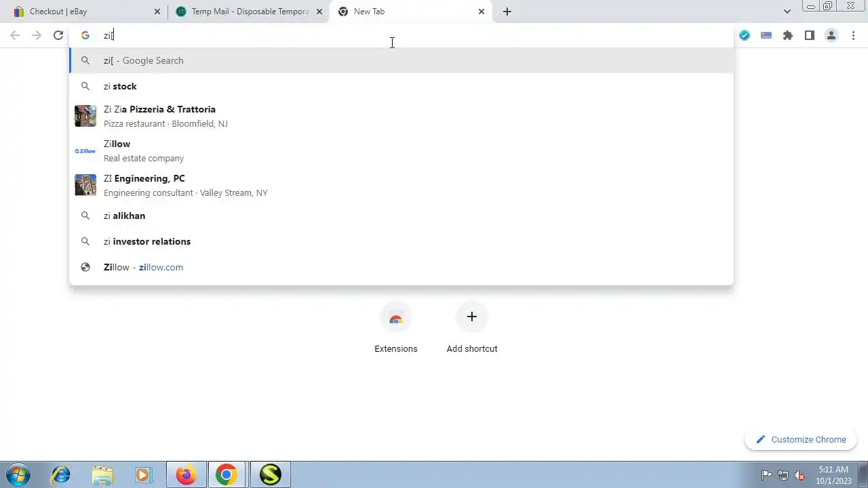This screenshot has height=488, width=868.
Task: Click the muted volume tray icon
Action: tap(800, 475)
